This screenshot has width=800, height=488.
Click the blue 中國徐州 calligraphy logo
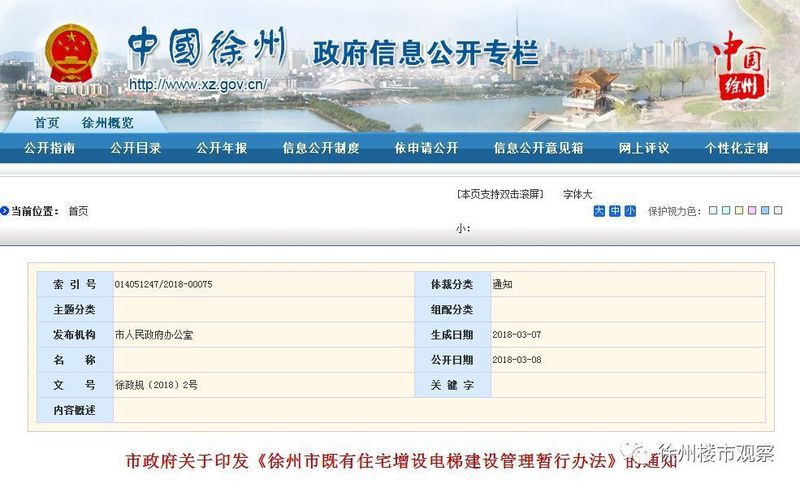click(x=207, y=47)
